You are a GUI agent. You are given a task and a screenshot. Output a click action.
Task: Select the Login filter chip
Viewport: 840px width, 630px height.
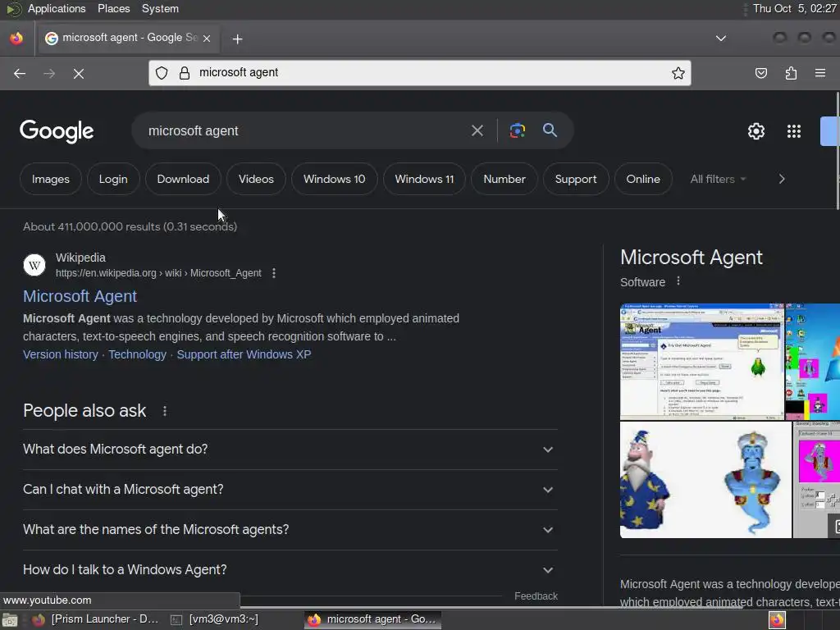pos(113,179)
